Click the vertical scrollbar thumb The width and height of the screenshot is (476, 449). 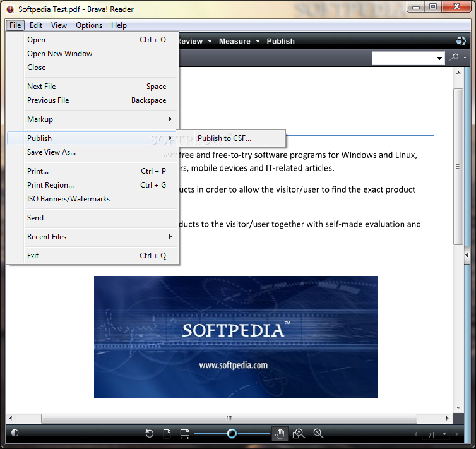458,166
